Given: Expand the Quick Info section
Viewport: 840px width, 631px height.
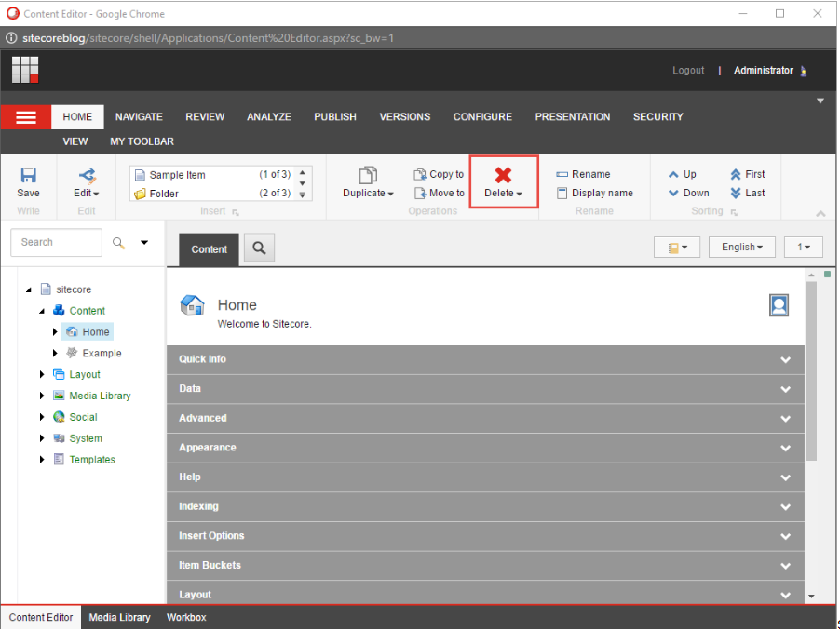Looking at the screenshot, I should [485, 359].
